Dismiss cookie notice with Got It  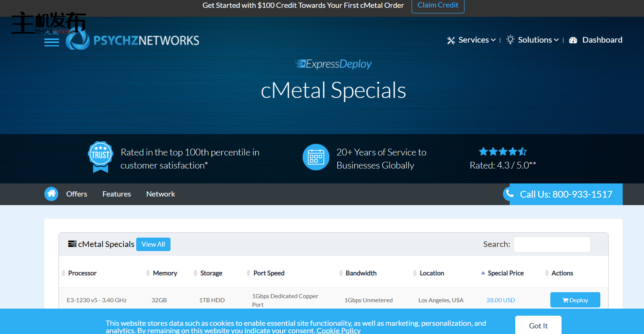538,325
